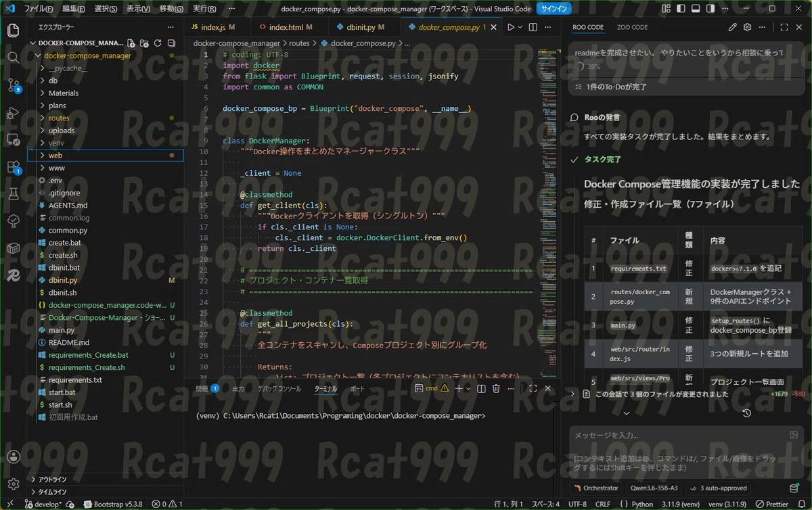Screen dimensions: 812x510
Task: Switch to ZOO CODE panel tab
Action: click(x=632, y=27)
